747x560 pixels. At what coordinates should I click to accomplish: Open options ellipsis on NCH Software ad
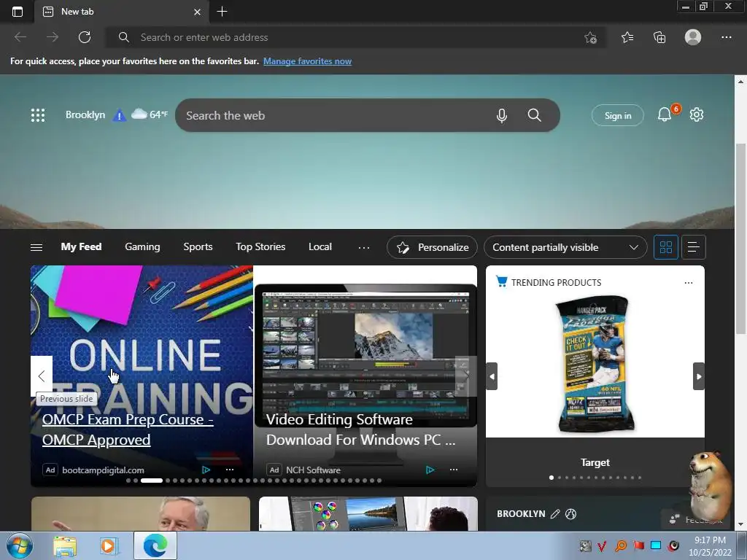click(x=454, y=470)
